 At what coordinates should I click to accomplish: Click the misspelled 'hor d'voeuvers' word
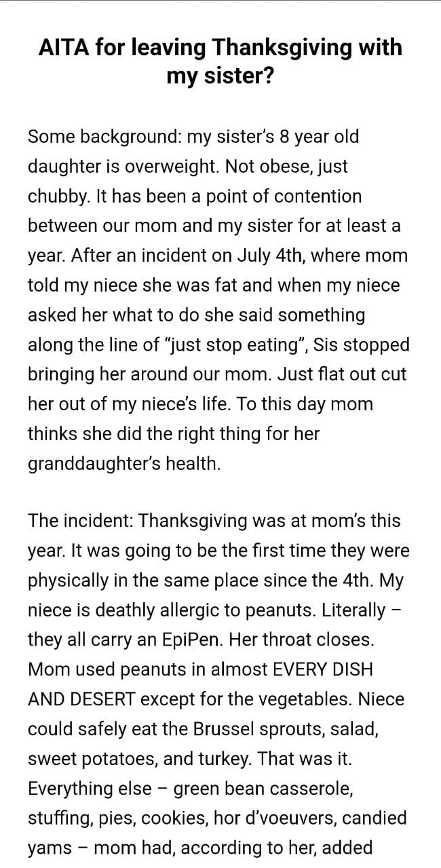270,818
